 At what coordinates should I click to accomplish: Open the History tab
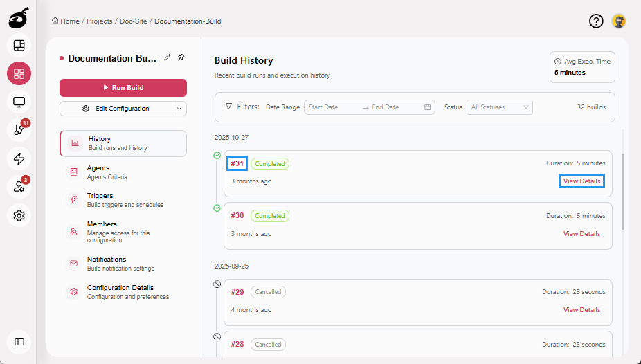click(x=123, y=143)
